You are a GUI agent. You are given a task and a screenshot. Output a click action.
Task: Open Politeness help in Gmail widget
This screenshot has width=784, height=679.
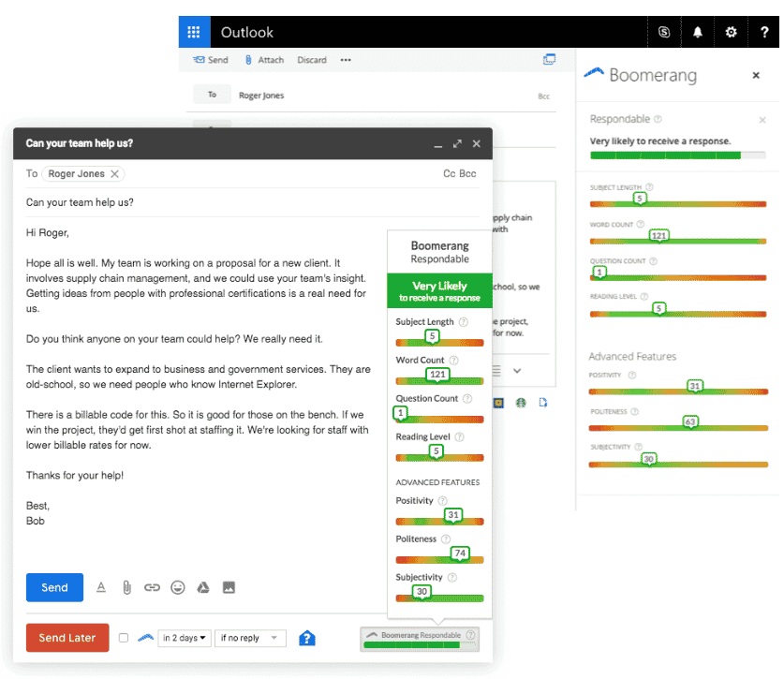point(446,539)
